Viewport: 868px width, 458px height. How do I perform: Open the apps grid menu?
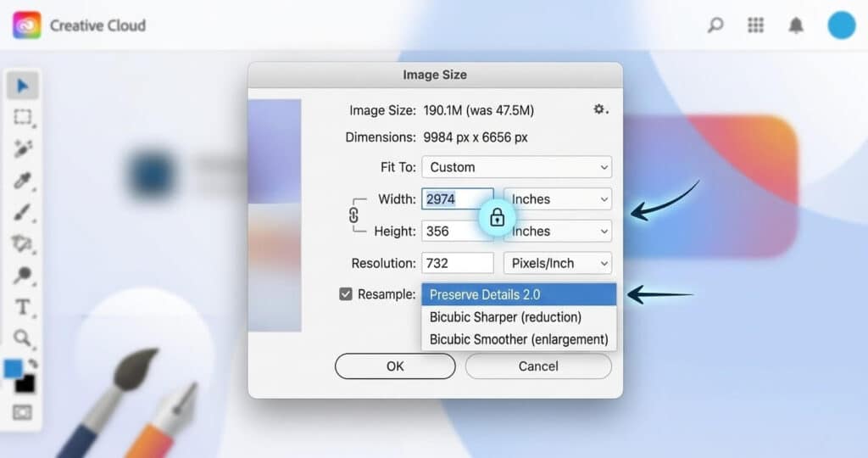click(x=755, y=25)
